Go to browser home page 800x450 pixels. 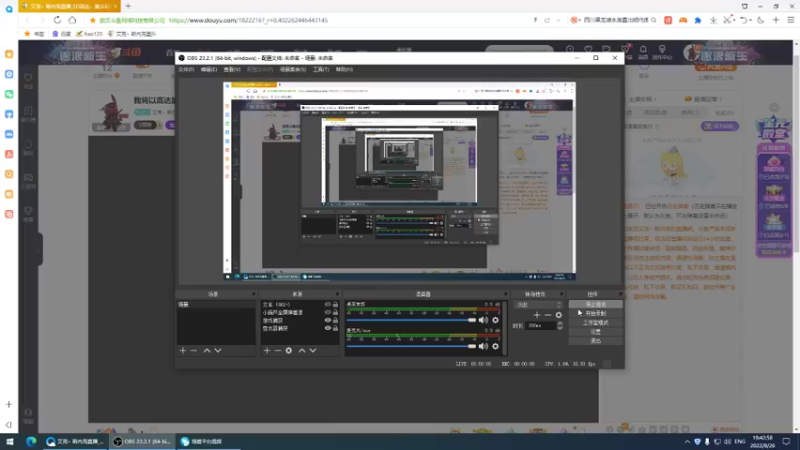point(72,20)
